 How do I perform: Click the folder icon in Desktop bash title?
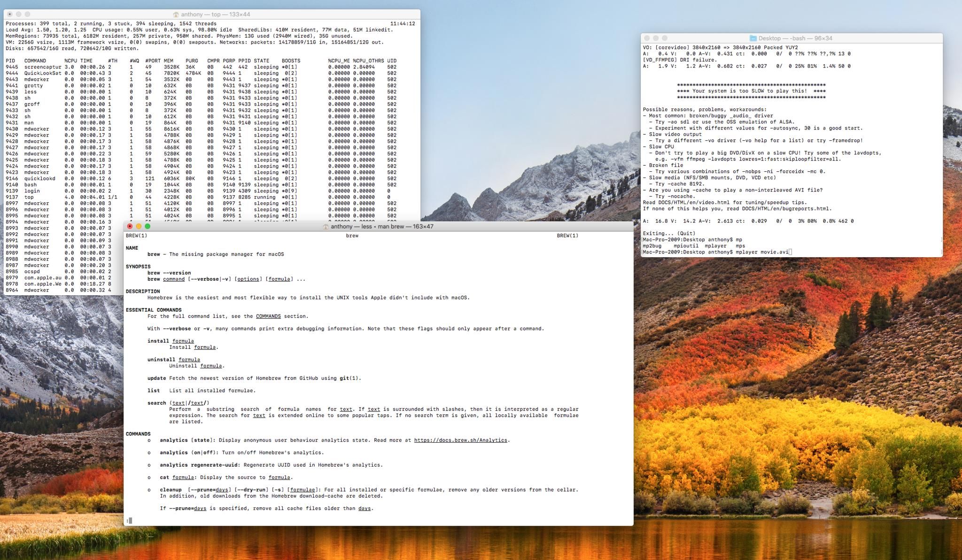[x=753, y=38]
